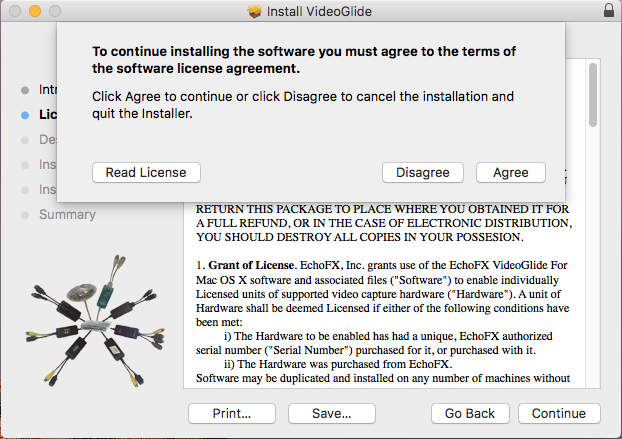622x439 pixels.
Task: Minimize the installer with the yellow button
Action: coord(33,11)
